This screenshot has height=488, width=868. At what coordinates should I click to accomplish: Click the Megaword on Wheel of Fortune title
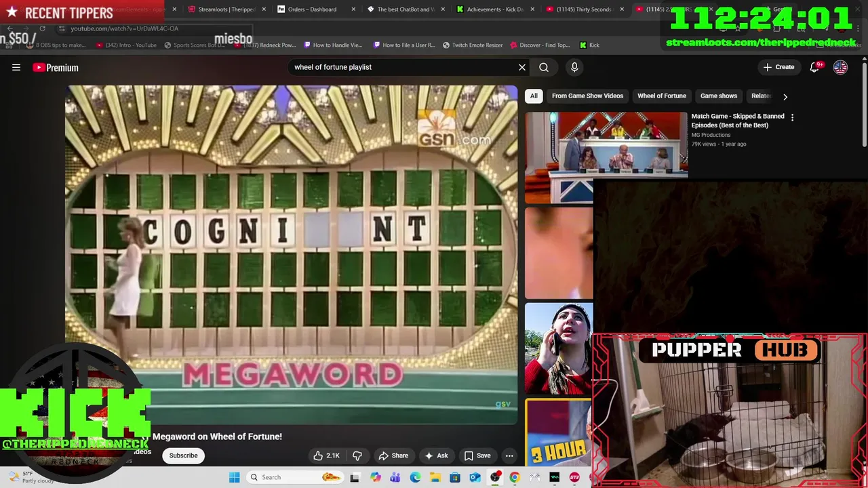[x=217, y=436]
